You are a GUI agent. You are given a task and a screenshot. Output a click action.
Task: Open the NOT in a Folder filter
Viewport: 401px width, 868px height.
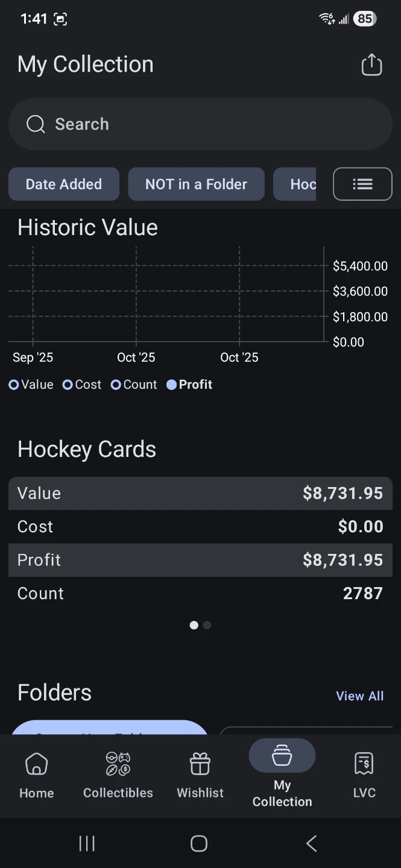click(196, 184)
